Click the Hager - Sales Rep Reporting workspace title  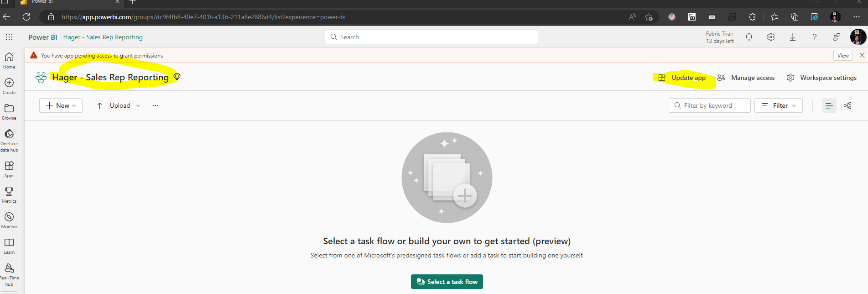pos(110,77)
